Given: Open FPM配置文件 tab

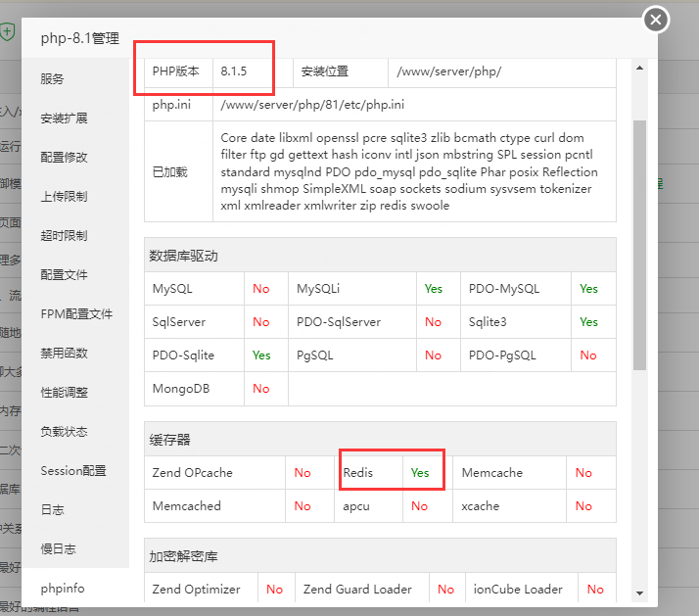Looking at the screenshot, I should (x=75, y=314).
